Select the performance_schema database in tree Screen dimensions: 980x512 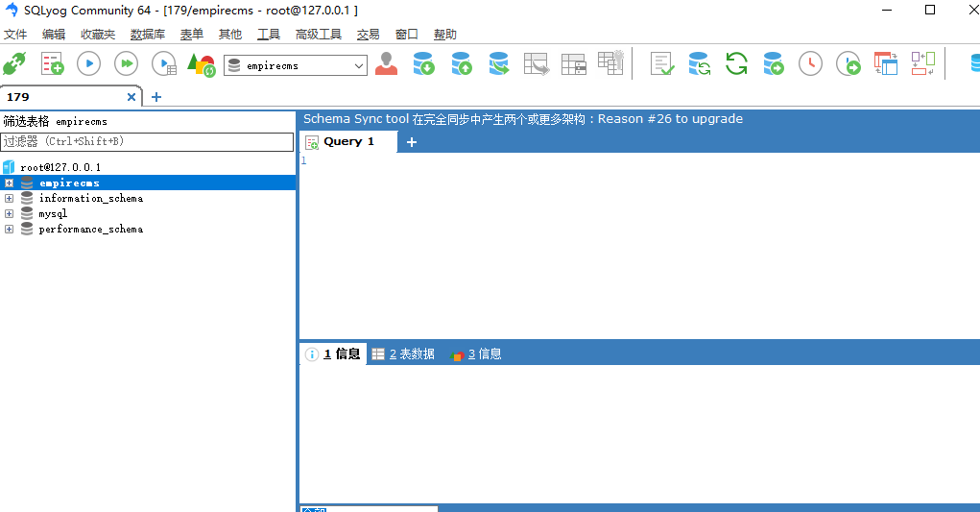(x=91, y=230)
